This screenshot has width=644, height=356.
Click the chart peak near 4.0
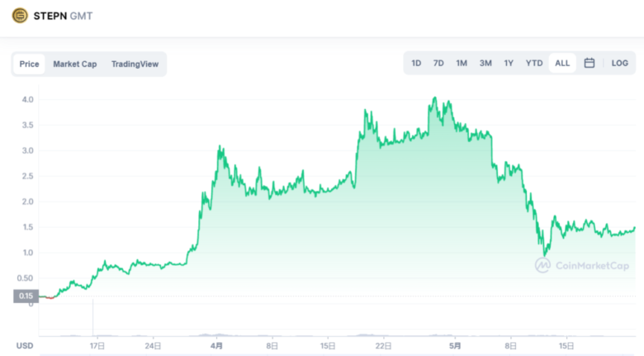[434, 97]
